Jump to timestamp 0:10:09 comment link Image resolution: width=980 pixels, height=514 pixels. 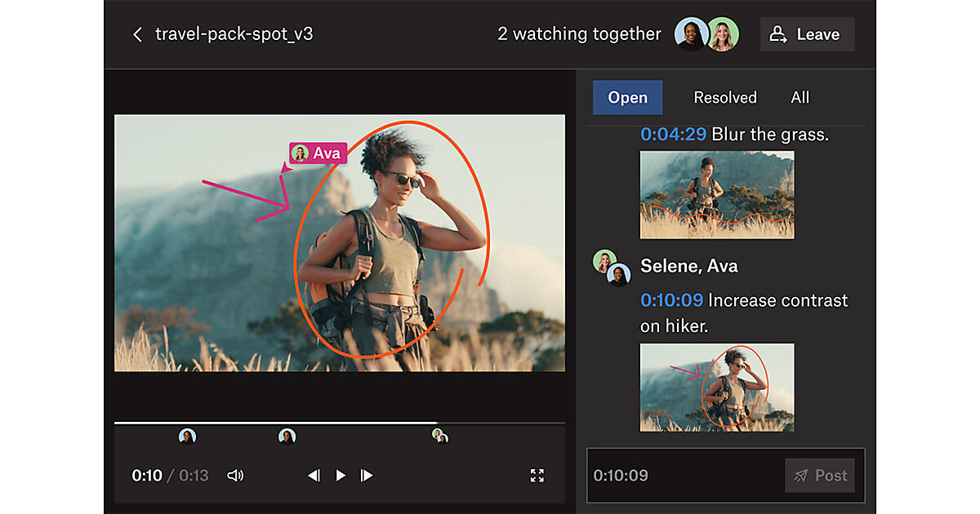[x=673, y=300]
